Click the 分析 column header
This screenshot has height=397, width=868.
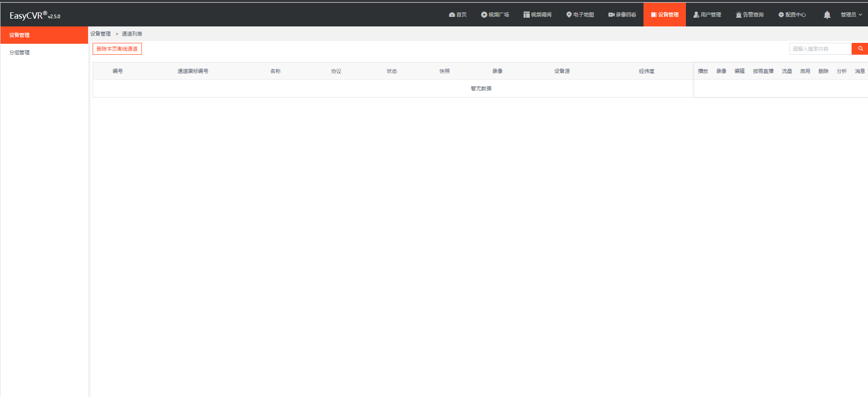coord(842,71)
